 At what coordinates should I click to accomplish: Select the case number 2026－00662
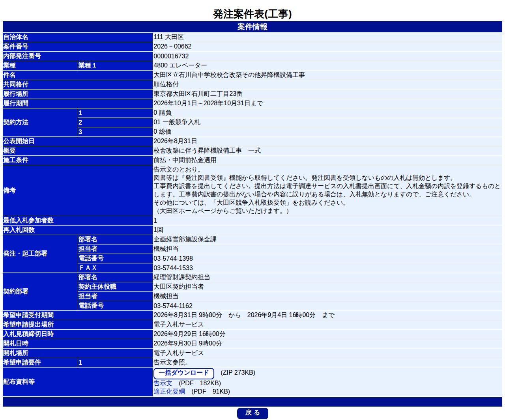[172, 47]
